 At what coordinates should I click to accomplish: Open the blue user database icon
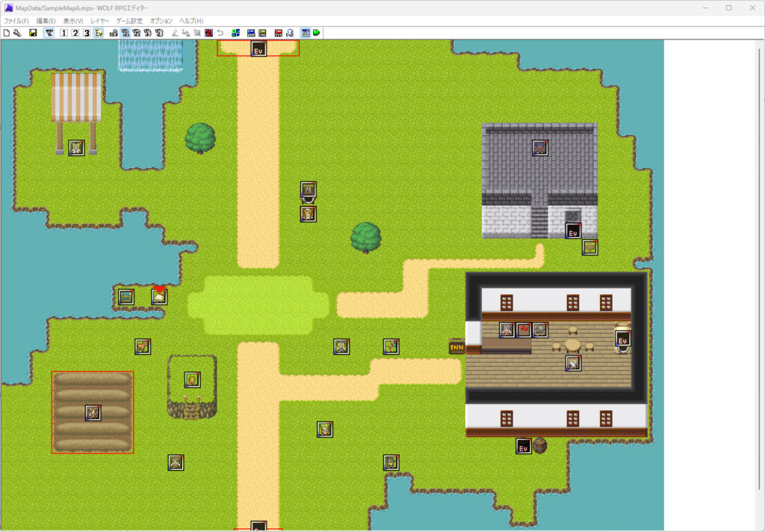pyautogui.click(x=251, y=33)
